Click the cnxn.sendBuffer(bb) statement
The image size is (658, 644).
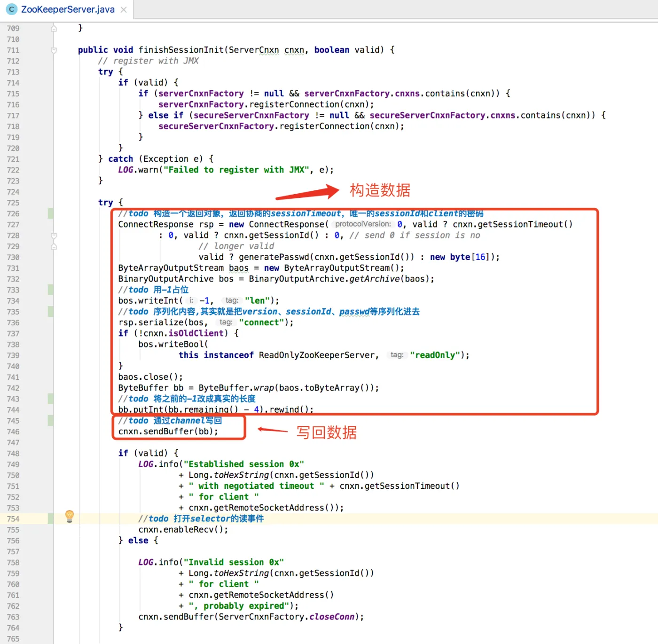(168, 432)
